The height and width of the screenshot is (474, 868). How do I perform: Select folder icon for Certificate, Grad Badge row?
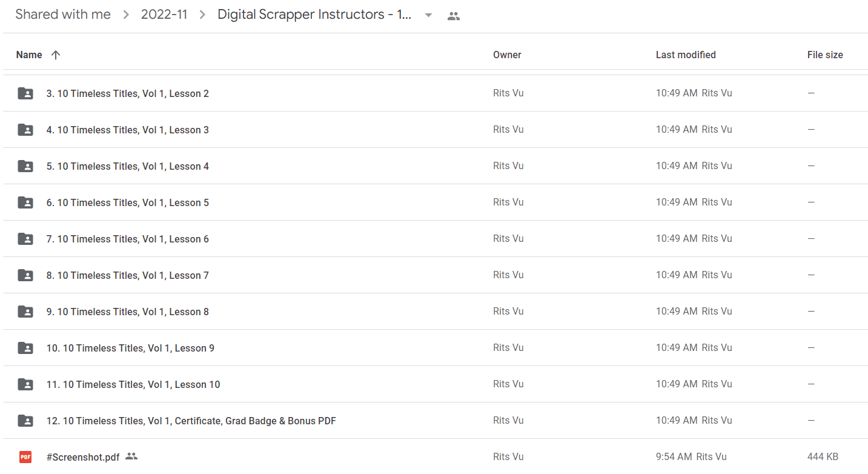[x=25, y=421]
